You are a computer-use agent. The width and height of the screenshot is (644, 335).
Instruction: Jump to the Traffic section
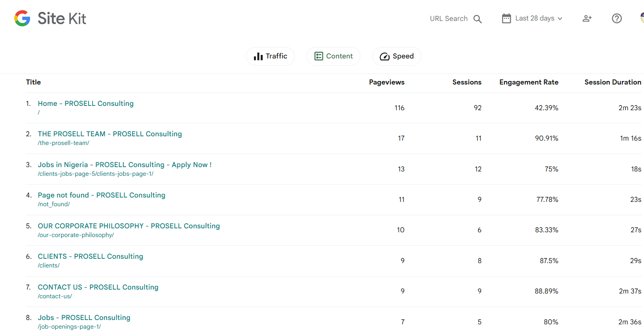(270, 56)
